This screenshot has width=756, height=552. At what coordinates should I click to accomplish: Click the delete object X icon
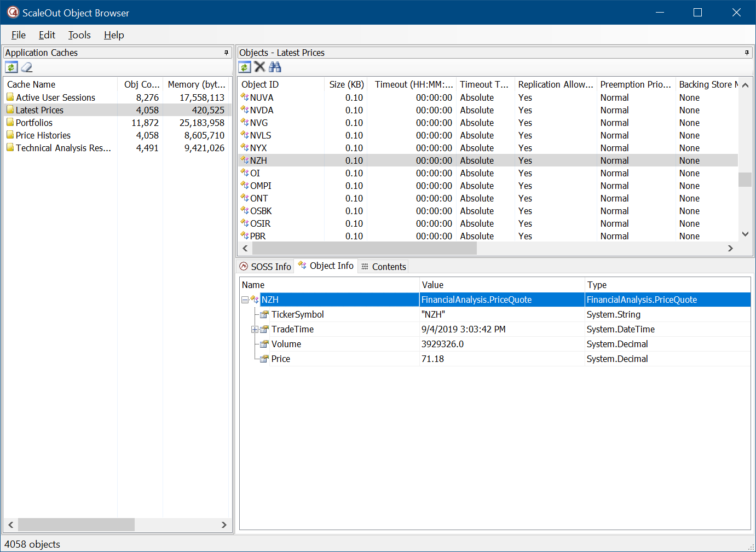point(259,67)
